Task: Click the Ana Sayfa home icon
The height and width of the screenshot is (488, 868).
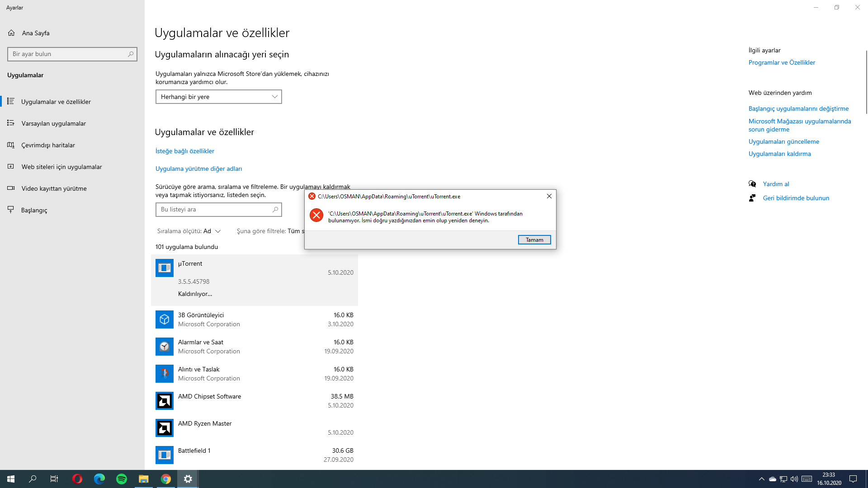Action: coord(11,33)
